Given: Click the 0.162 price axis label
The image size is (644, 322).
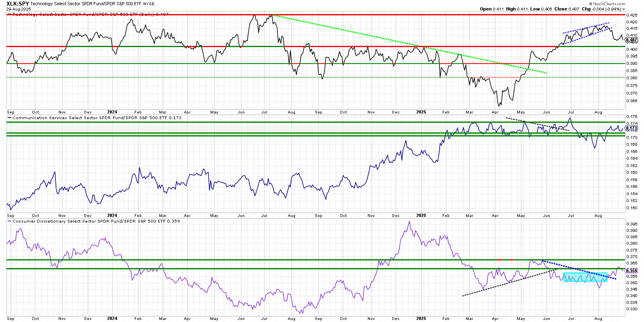Looking at the screenshot, I should [x=632, y=165].
